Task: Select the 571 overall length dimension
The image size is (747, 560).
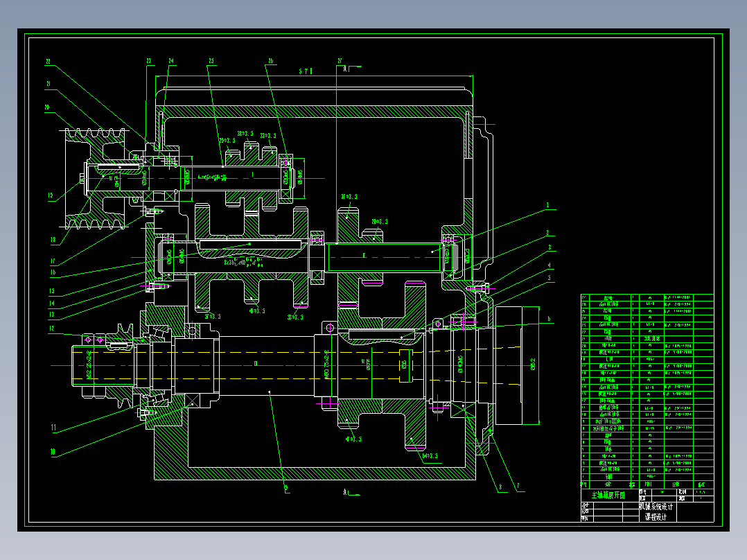Action: (x=306, y=71)
